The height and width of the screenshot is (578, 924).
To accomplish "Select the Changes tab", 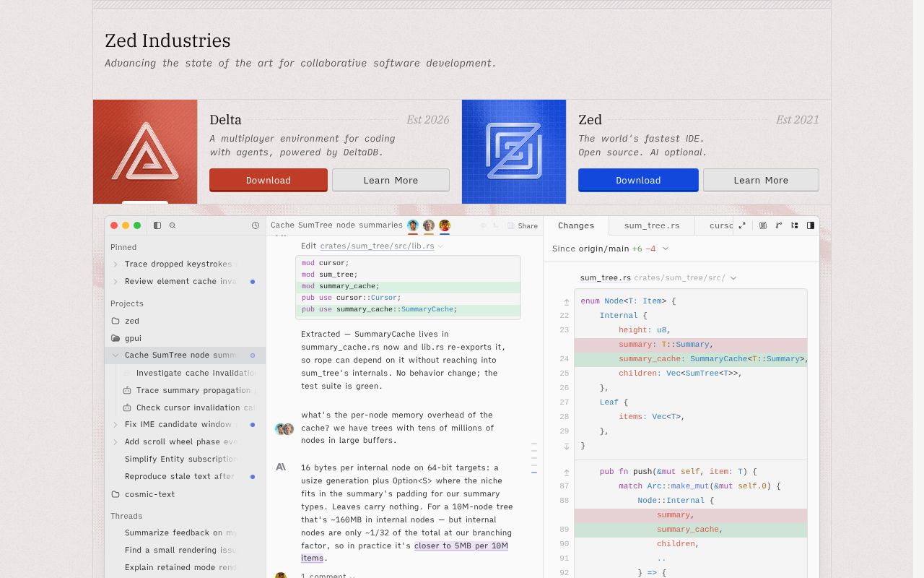I will click(576, 225).
